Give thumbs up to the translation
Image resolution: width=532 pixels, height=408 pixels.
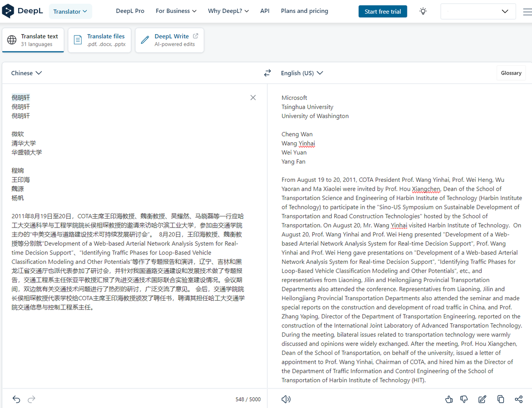[x=449, y=399]
